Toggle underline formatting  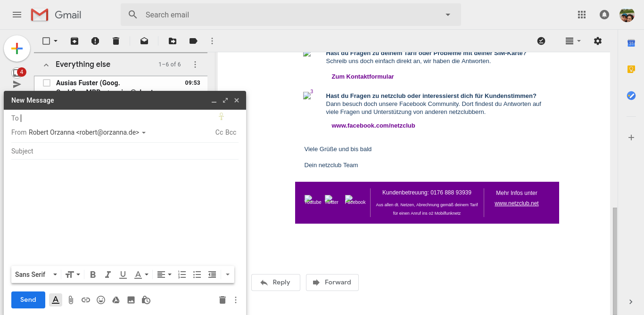tap(123, 275)
